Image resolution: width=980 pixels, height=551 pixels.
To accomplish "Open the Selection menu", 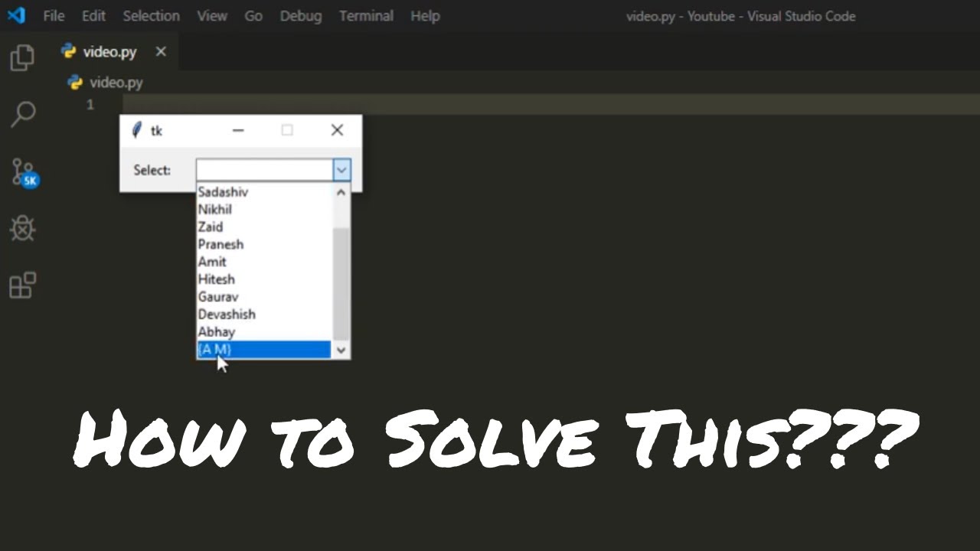I will [x=151, y=15].
